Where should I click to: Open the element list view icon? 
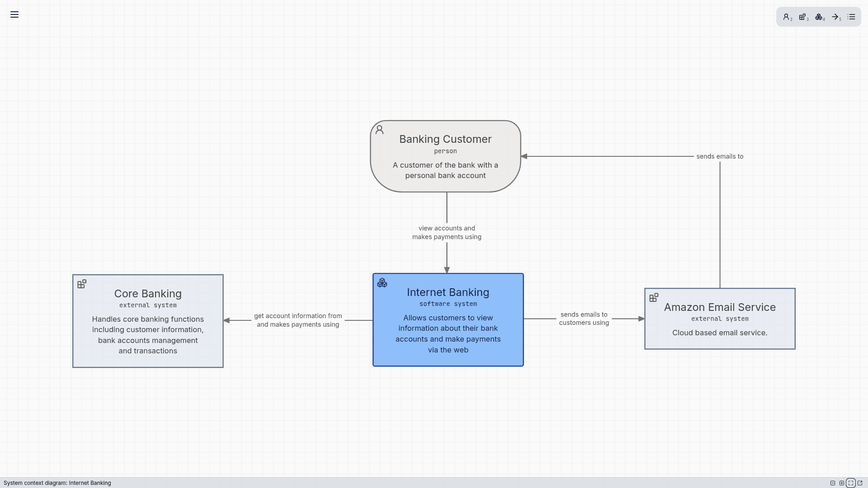point(851,16)
